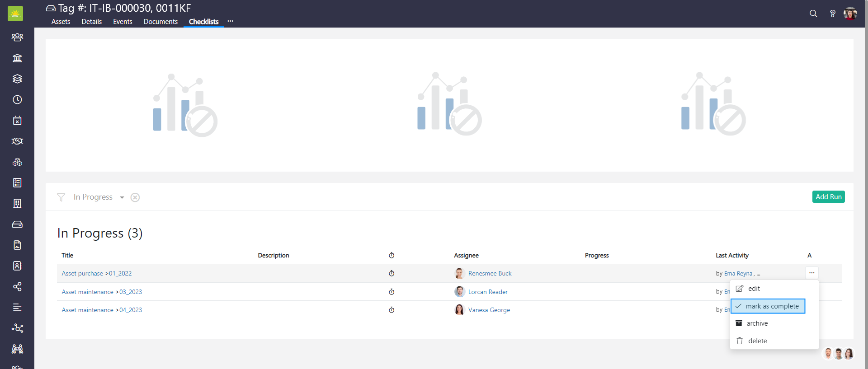
Task: Switch to the Documents tab
Action: 160,22
